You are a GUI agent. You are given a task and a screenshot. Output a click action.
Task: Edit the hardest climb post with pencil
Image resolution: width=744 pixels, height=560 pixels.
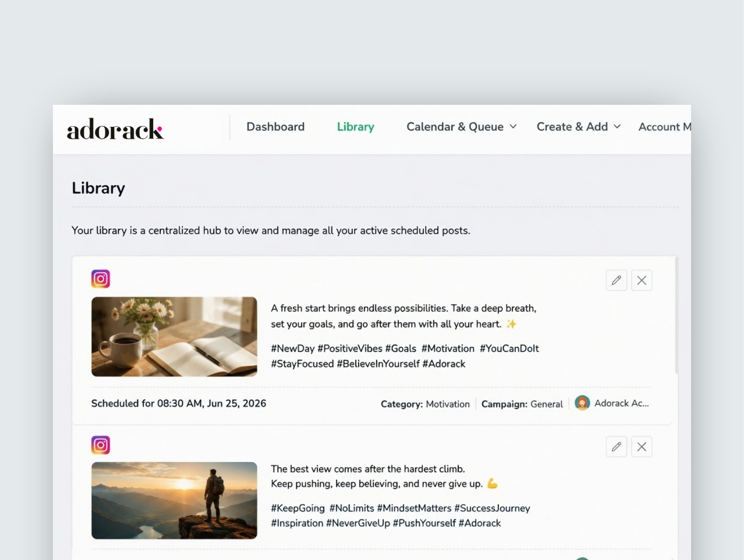click(x=617, y=446)
